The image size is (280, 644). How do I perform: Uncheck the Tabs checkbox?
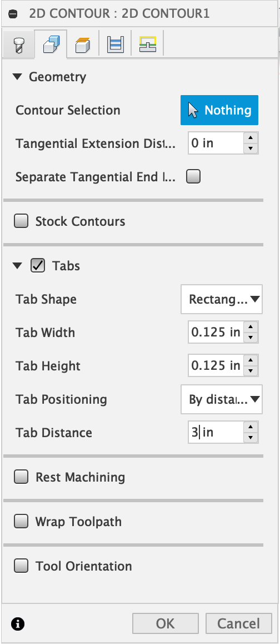[38, 266]
